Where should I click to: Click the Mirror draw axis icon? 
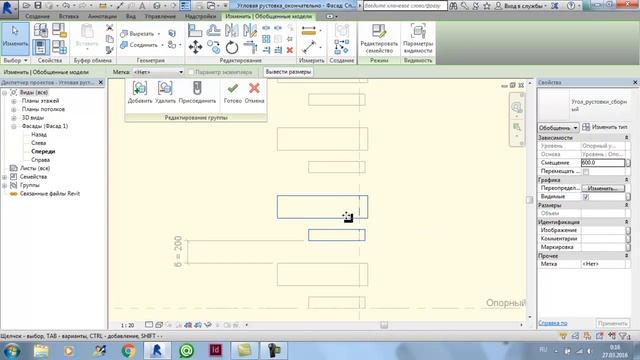coord(249,31)
